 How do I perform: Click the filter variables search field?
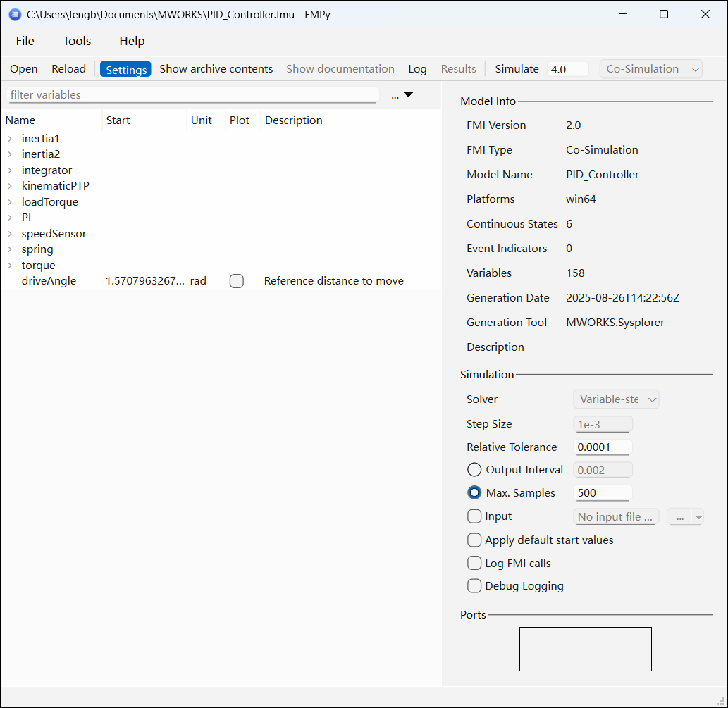click(192, 95)
